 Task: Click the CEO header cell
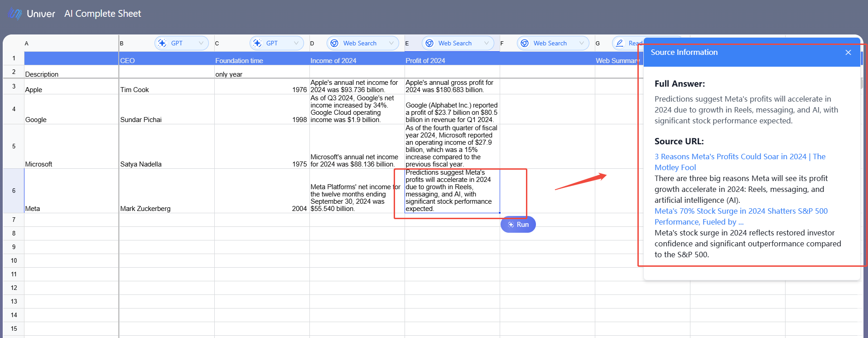(167, 58)
